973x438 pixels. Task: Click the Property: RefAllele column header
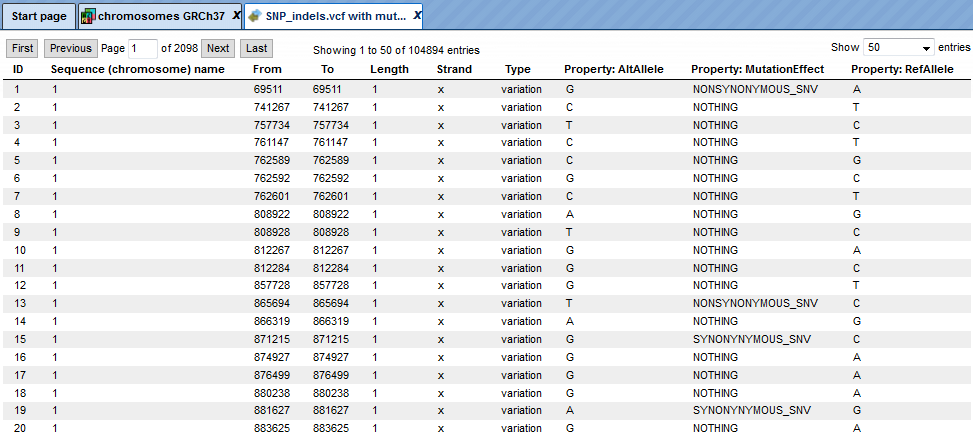point(902,69)
